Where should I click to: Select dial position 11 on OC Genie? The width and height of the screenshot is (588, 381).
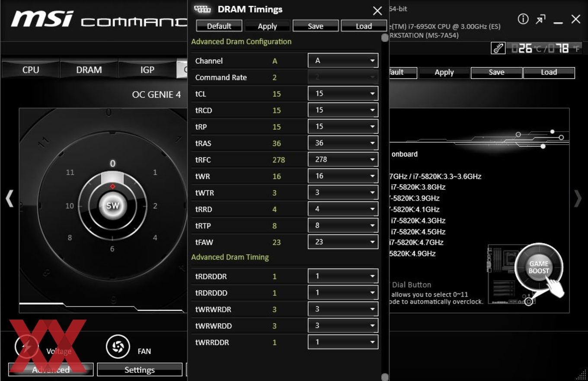(x=70, y=172)
